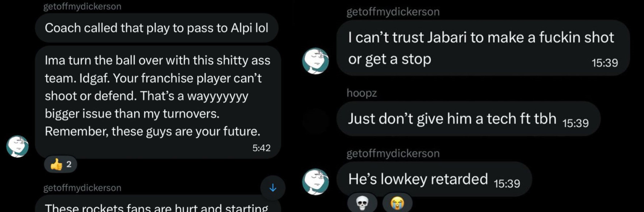
Task: Select the 'Coach called that play' message bubble
Action: click(x=157, y=28)
